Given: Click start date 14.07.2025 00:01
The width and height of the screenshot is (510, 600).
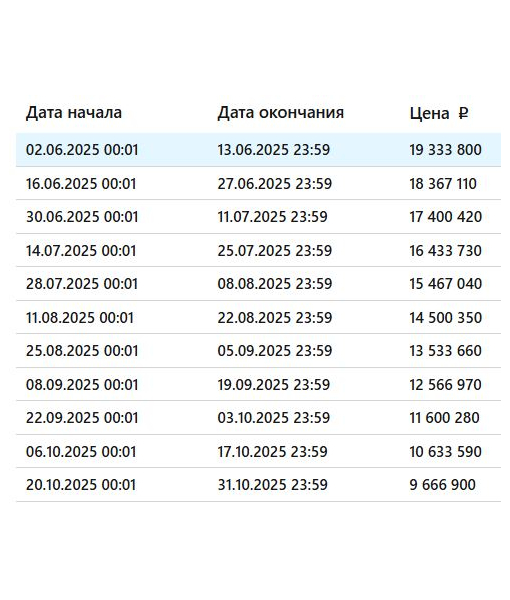Looking at the screenshot, I should [x=81, y=251].
